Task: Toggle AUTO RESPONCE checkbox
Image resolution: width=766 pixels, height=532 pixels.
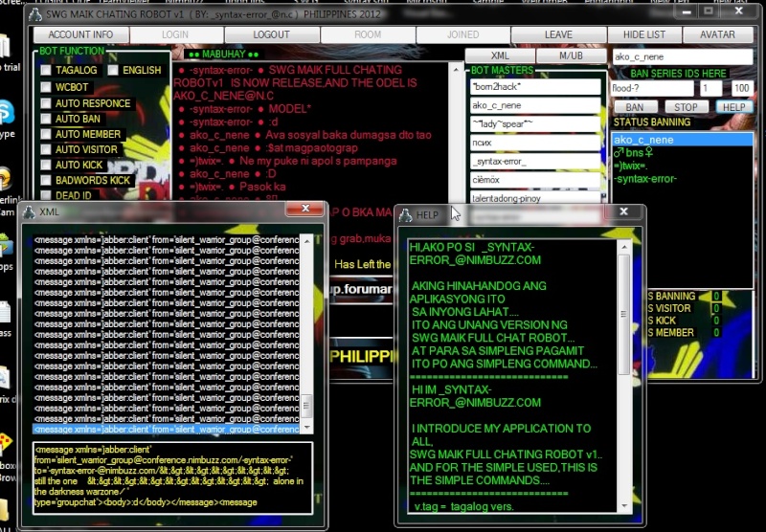Action: coord(46,103)
